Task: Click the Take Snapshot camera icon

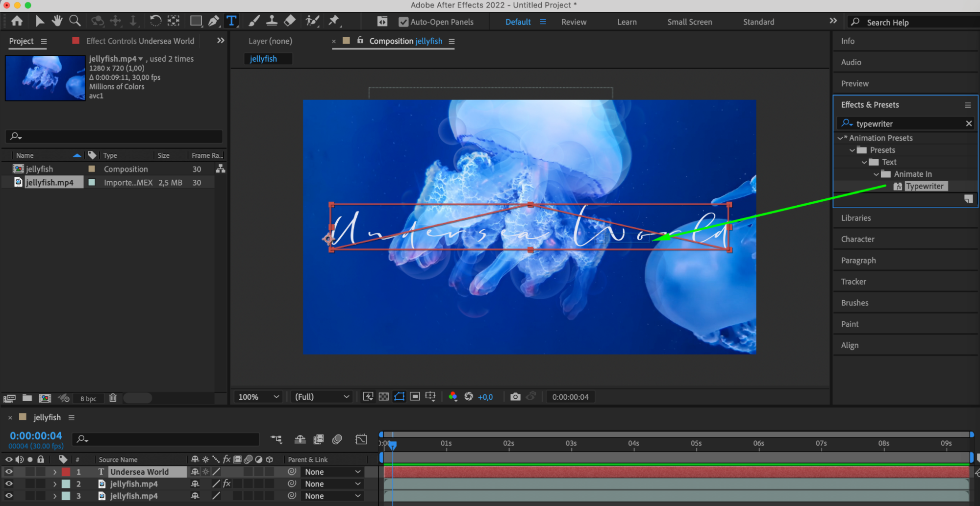Action: click(515, 397)
